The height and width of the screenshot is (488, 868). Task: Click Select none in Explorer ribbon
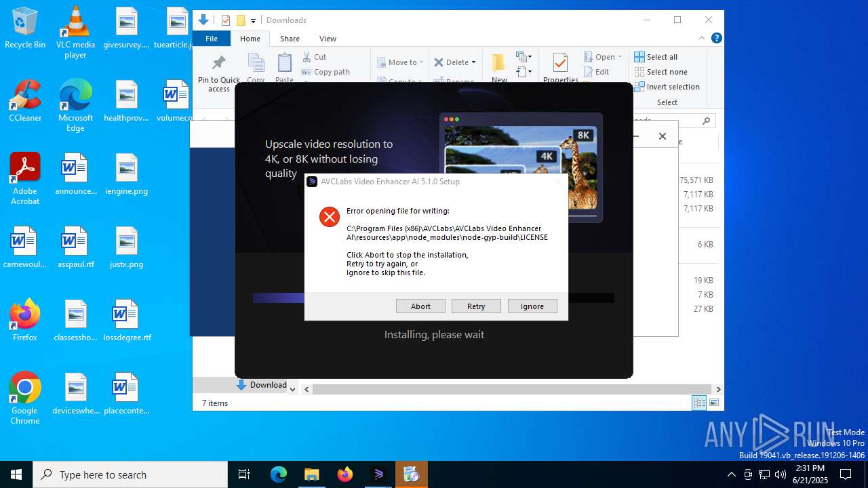pyautogui.click(x=660, y=72)
